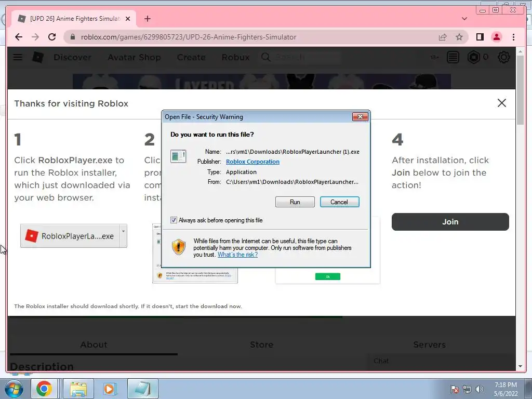Open the Chrome profile avatar
This screenshot has width=532, height=399.
coord(496,37)
